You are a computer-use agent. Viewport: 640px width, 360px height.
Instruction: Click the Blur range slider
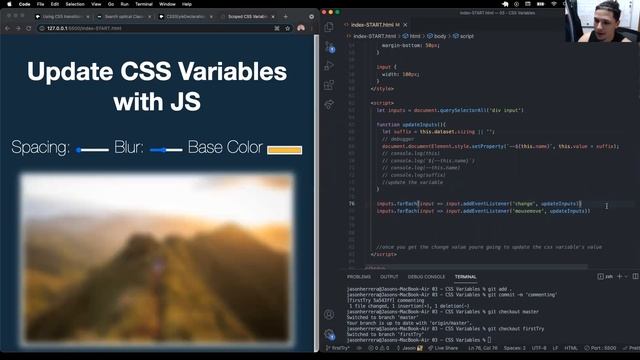[x=166, y=150]
